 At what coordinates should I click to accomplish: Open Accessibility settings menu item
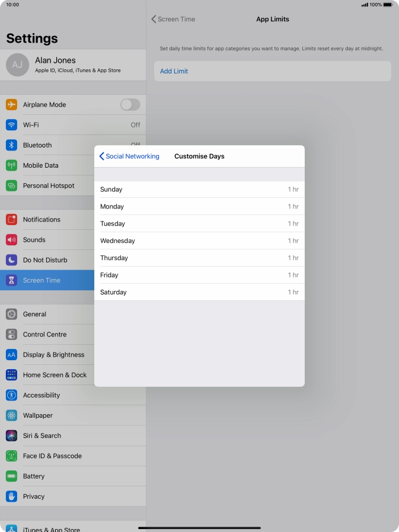coord(42,395)
